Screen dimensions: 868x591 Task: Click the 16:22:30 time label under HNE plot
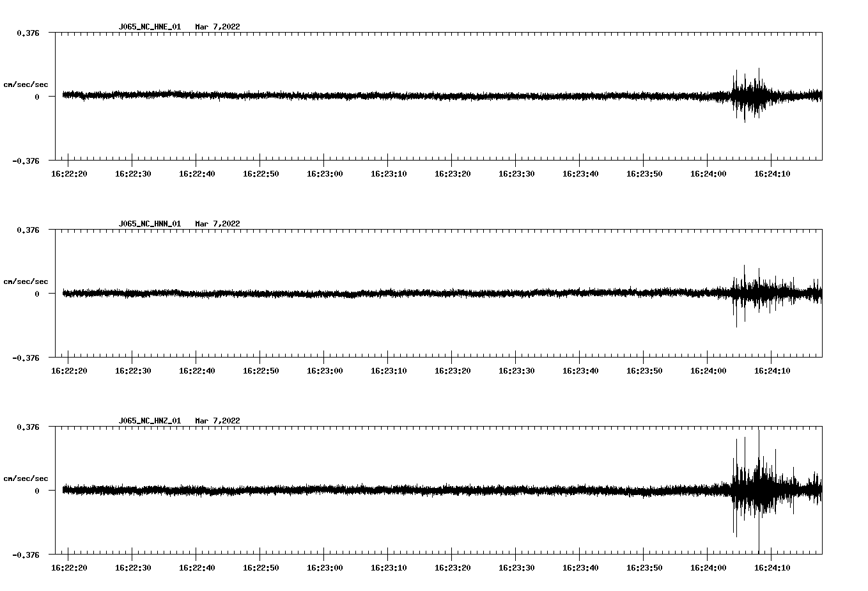click(133, 174)
